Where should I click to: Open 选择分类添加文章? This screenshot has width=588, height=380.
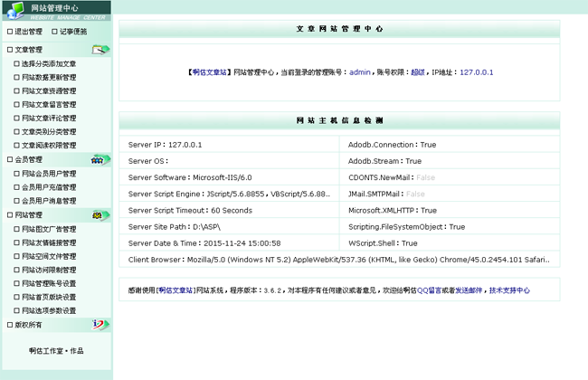coord(49,63)
